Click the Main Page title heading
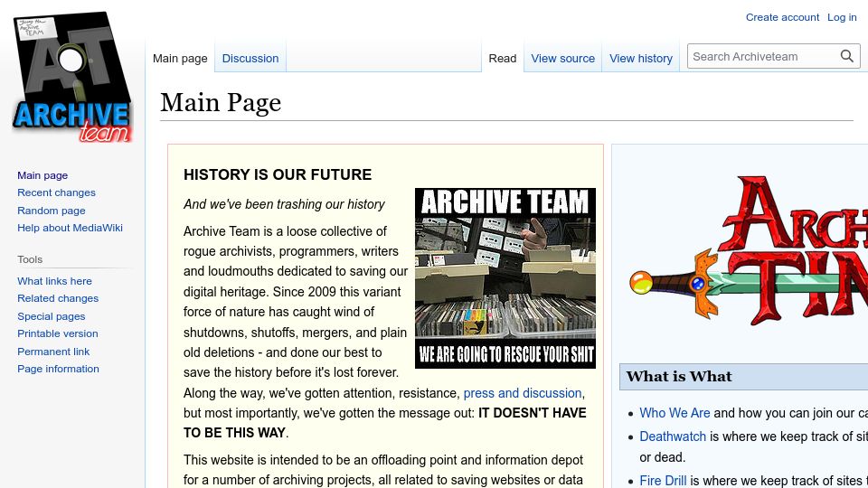 pyautogui.click(x=221, y=103)
